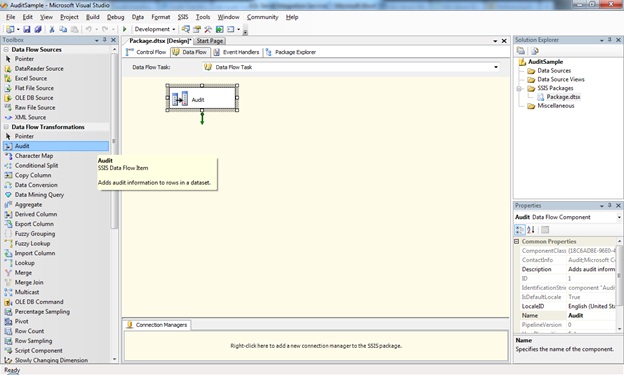The width and height of the screenshot is (624, 375).
Task: Click the Description property row
Action: (x=568, y=269)
